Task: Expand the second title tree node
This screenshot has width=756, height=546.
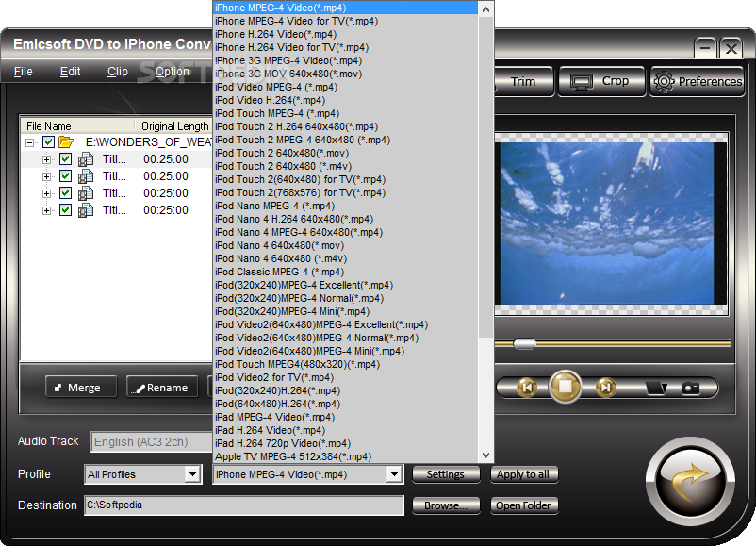Action: tap(47, 176)
